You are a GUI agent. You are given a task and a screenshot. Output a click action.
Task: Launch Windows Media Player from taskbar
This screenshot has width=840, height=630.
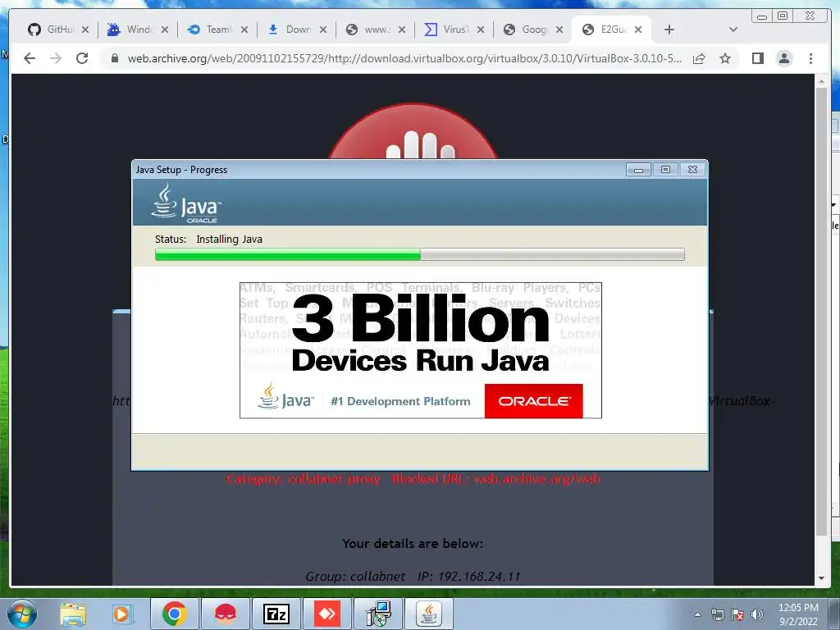coord(121,614)
